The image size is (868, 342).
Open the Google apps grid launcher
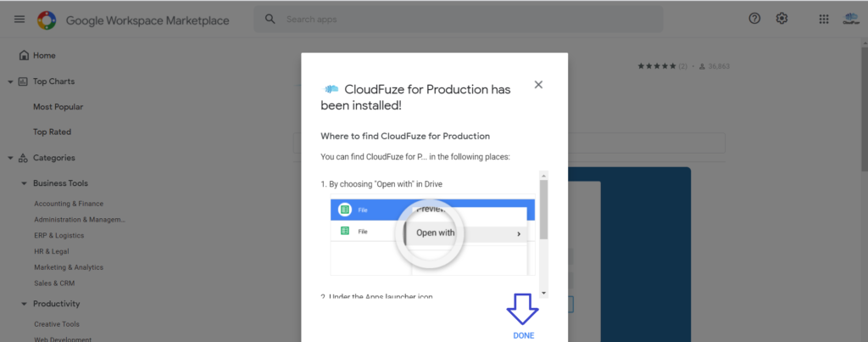coord(824,20)
